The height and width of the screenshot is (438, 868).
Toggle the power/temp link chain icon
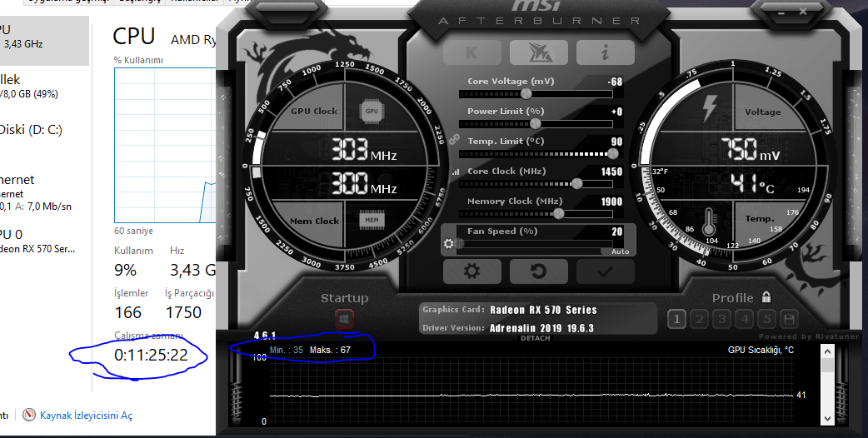[x=455, y=139]
